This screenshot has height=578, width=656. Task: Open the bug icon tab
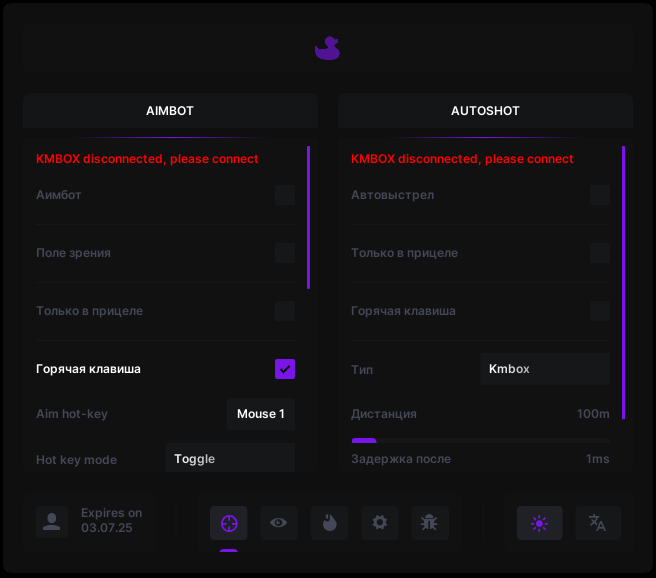430,522
